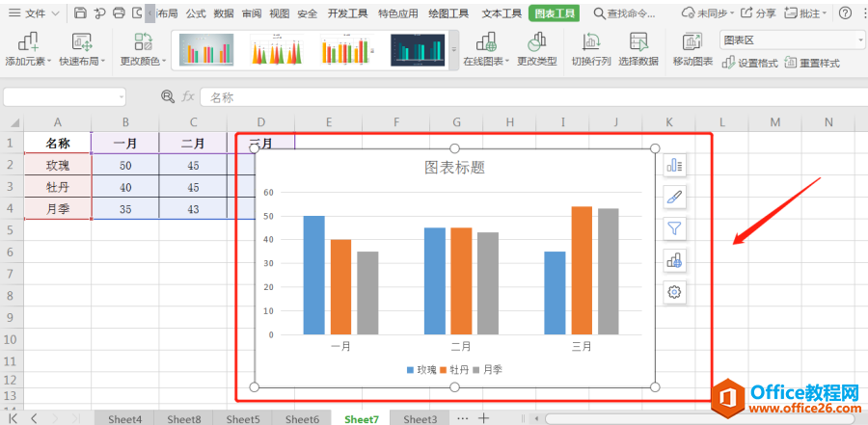Screen dimensions: 868x425
Task: Click the select-all corner triangle
Action: coord(14,122)
